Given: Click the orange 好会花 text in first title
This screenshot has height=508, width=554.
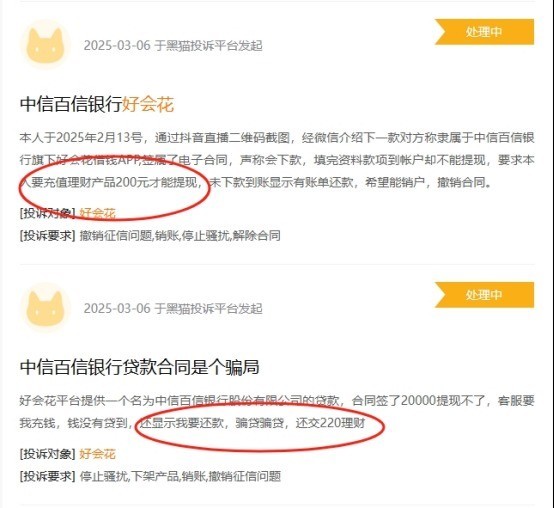Looking at the screenshot, I should (x=148, y=104).
